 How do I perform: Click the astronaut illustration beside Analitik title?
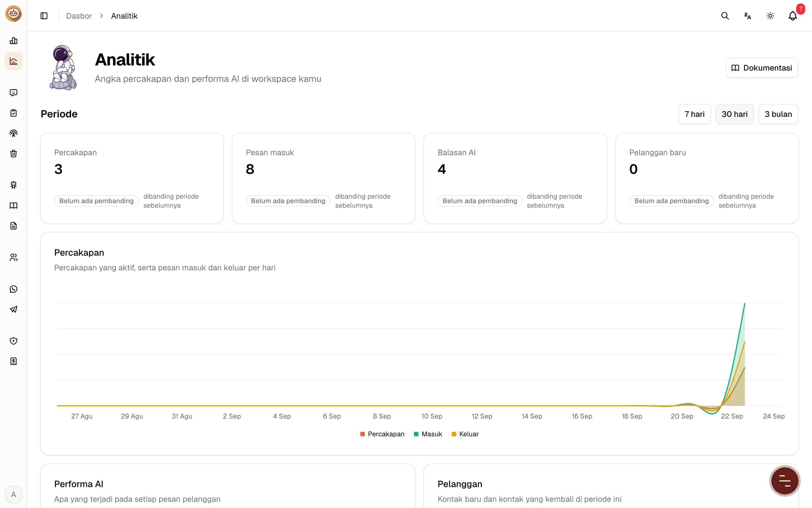pos(63,68)
